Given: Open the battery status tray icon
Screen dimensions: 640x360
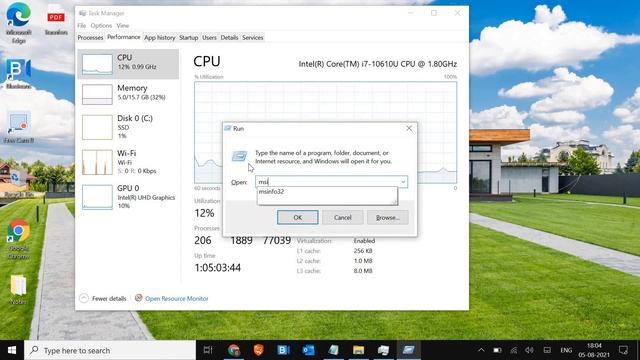Looking at the screenshot, I should pos(497,350).
